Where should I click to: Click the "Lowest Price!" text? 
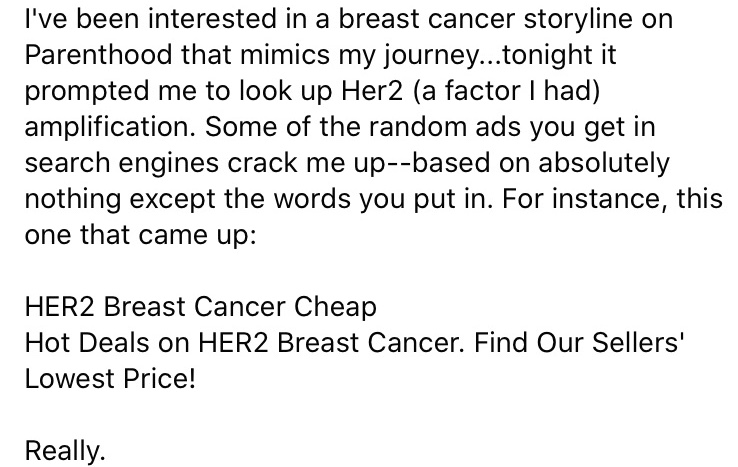point(110,378)
